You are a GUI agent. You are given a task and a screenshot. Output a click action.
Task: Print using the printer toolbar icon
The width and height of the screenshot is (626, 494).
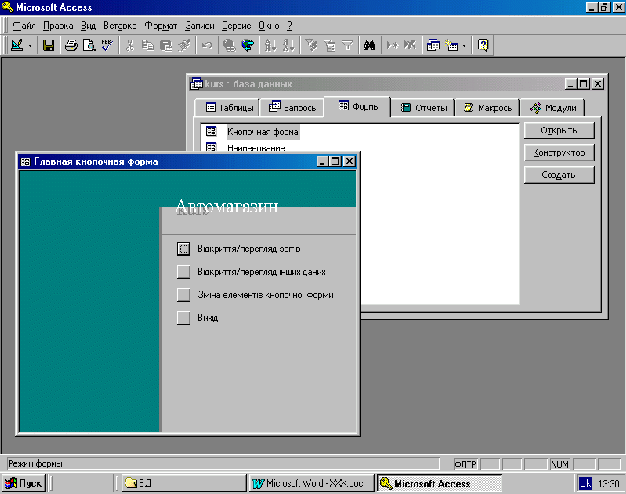click(x=71, y=46)
